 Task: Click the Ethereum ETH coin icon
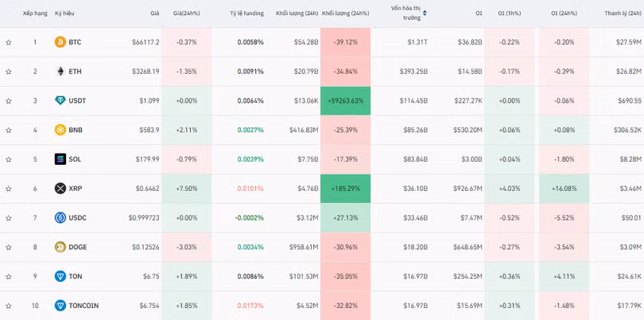(60, 71)
